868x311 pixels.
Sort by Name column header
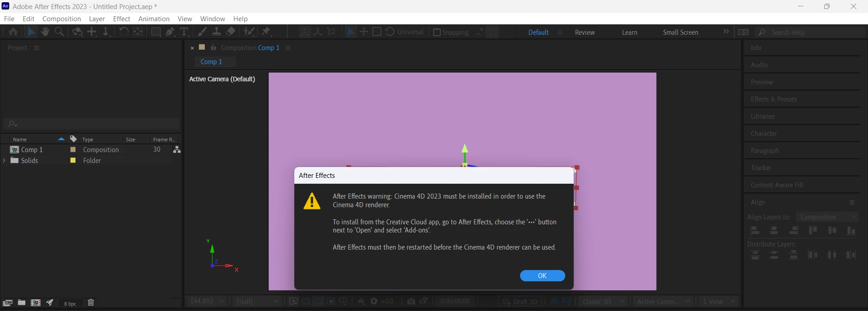pos(20,139)
